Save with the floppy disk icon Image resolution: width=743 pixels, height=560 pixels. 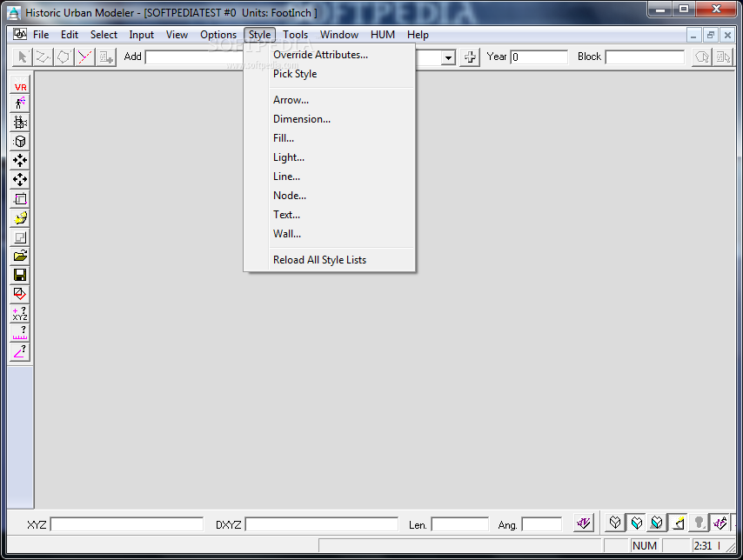tap(20, 276)
